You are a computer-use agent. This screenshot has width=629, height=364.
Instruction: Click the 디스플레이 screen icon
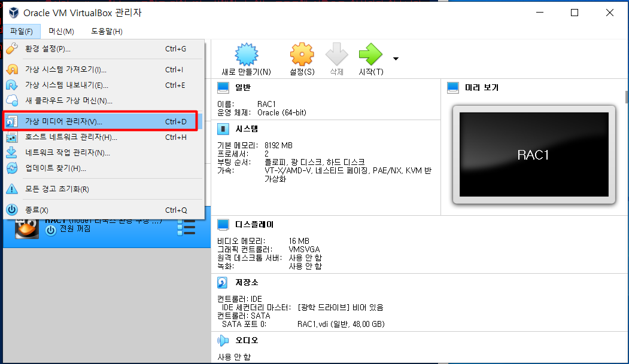223,225
